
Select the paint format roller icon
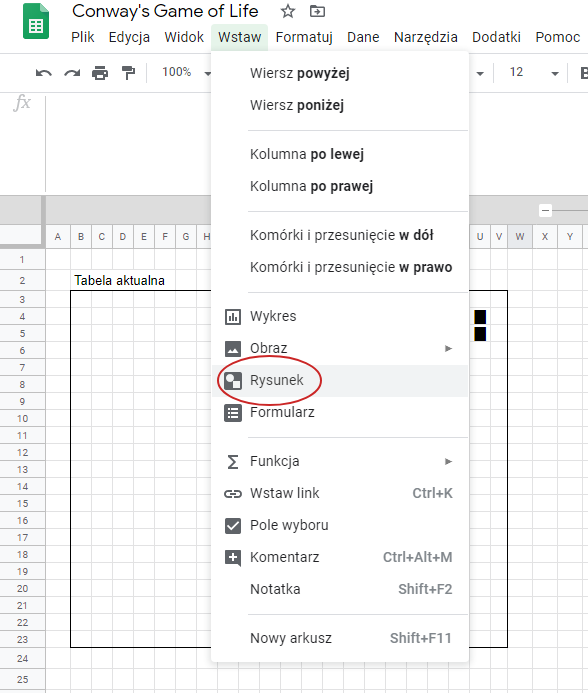pos(128,73)
